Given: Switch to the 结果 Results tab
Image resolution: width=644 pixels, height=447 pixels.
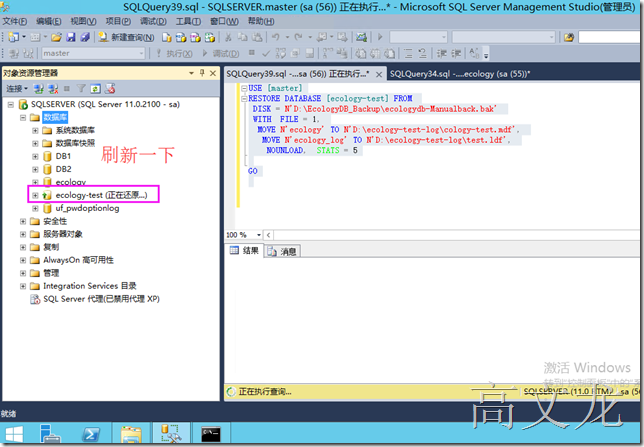Looking at the screenshot, I should click(x=245, y=251).
